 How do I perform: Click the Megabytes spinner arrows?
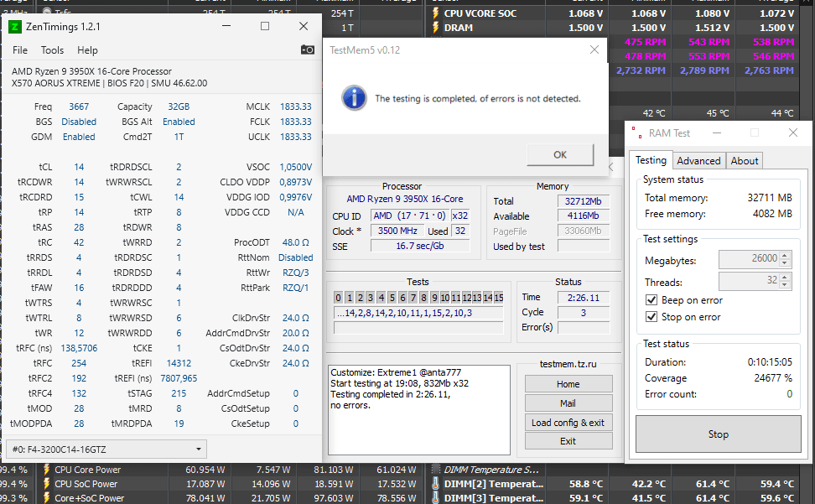coord(784,260)
